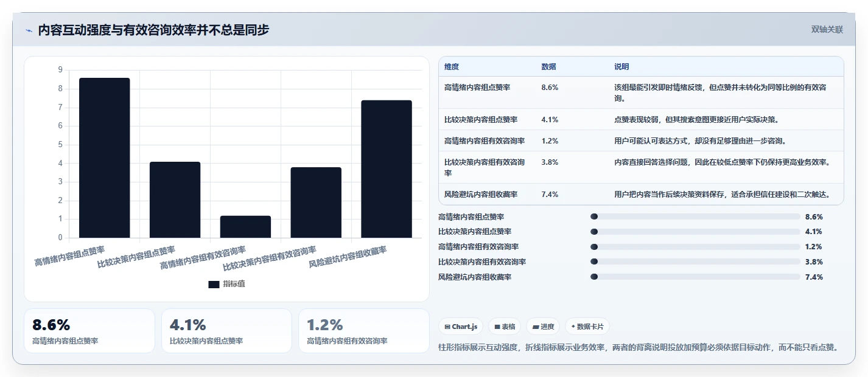Image resolution: width=868 pixels, height=377 pixels.
Task: Click the description starting 内容直接回答选择问题
Action: (722, 162)
